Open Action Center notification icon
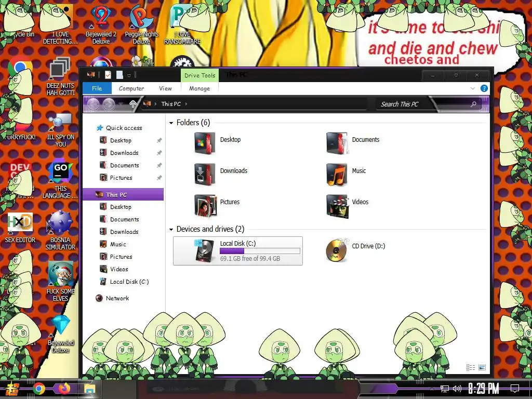532x399 pixels. click(515, 389)
